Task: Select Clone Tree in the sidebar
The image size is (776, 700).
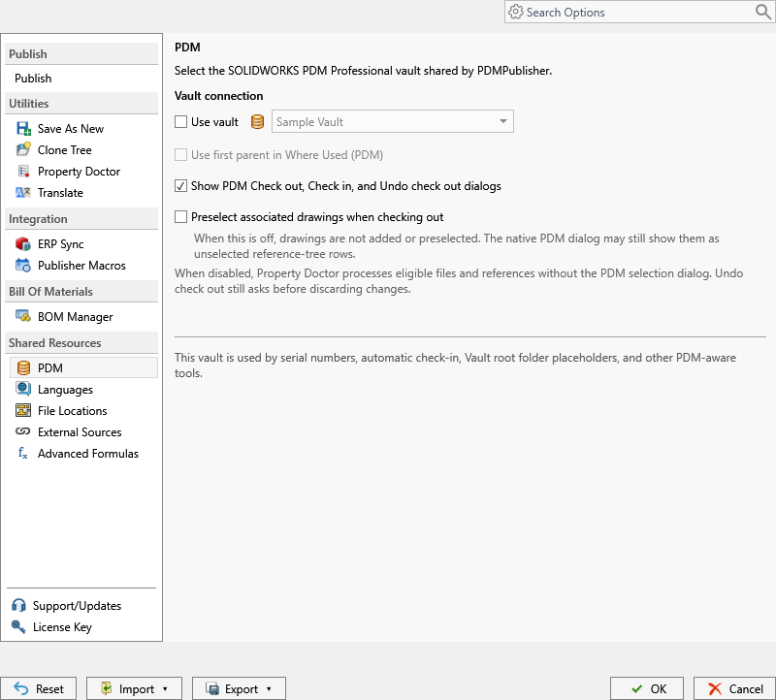Action: tap(65, 150)
